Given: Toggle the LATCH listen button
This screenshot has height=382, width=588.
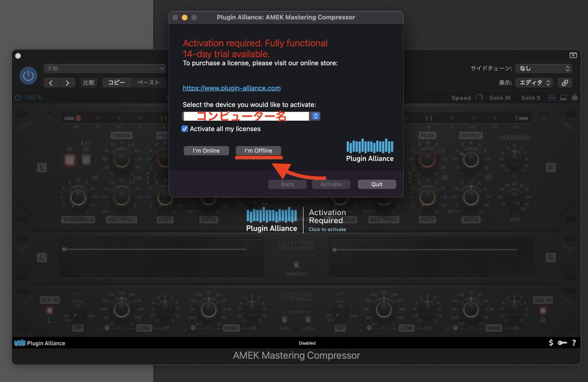Looking at the screenshot, I should [308, 320].
